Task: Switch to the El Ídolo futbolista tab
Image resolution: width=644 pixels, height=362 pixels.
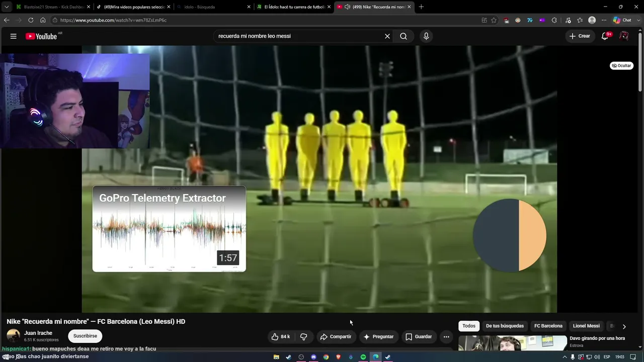Action: (x=294, y=7)
